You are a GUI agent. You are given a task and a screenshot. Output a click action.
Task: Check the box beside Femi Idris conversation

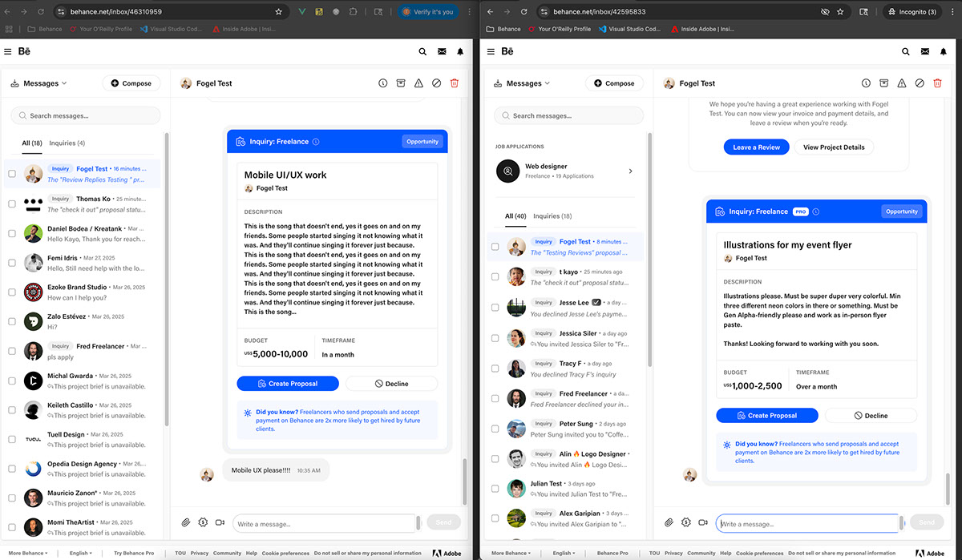tap(12, 263)
